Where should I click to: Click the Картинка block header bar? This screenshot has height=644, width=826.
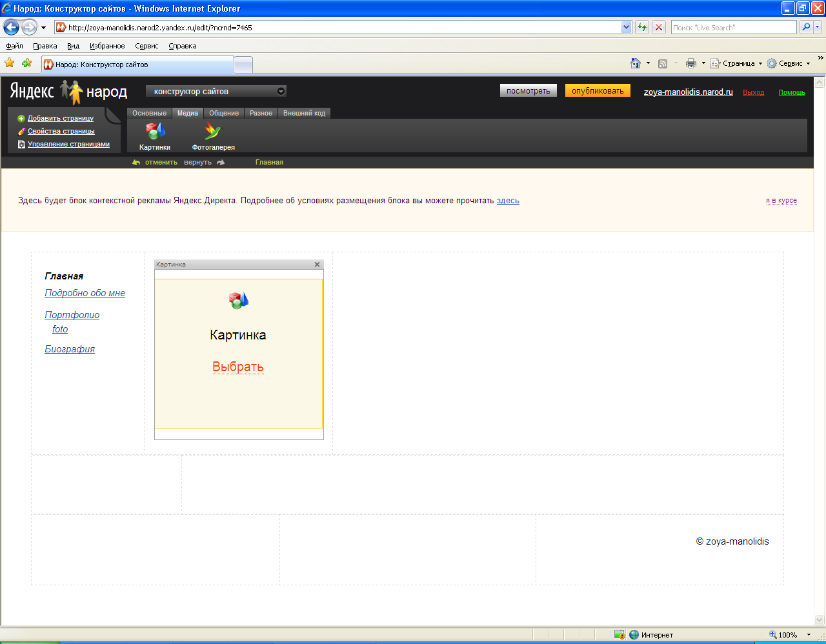tap(239, 265)
